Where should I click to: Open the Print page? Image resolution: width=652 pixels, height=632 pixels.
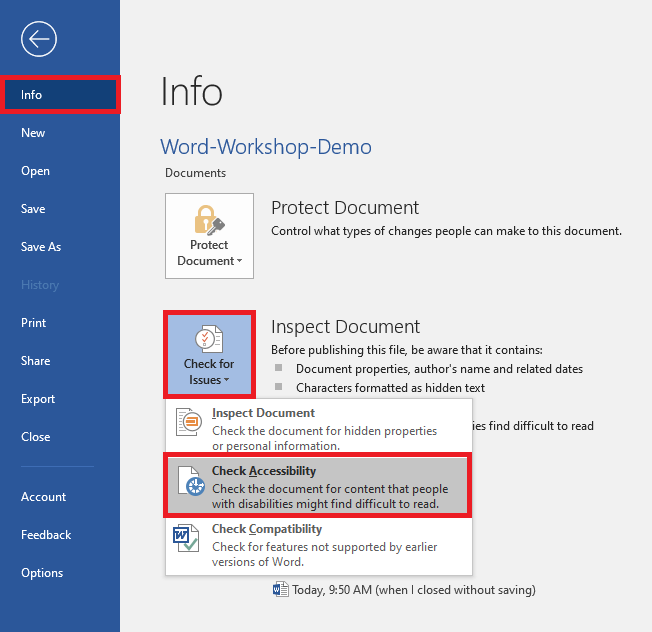point(34,323)
